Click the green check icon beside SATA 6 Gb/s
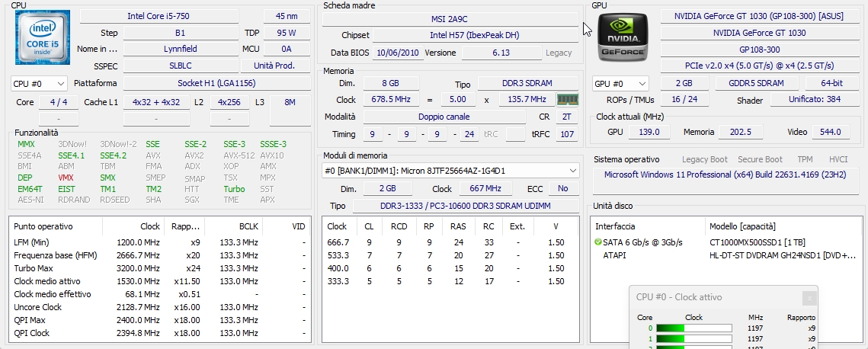Viewport: 868px width, 349px height. tap(597, 242)
